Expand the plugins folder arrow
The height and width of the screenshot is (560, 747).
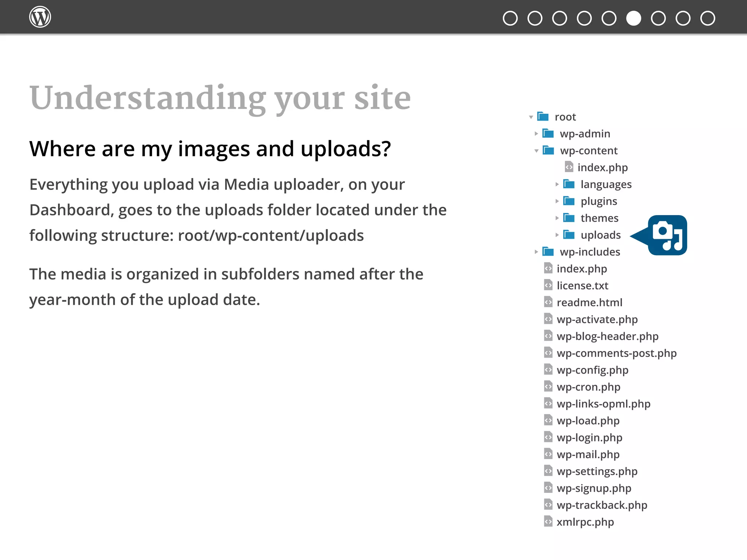(557, 201)
